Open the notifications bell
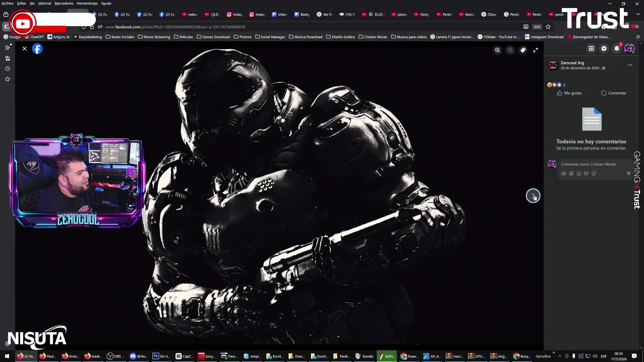The width and height of the screenshot is (644, 362). pyautogui.click(x=617, y=48)
